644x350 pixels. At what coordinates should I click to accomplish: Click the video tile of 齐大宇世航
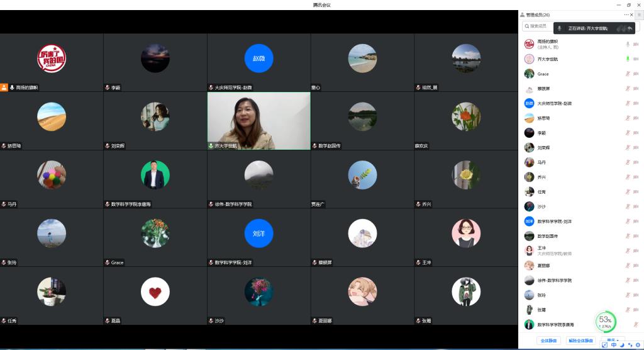[258, 121]
